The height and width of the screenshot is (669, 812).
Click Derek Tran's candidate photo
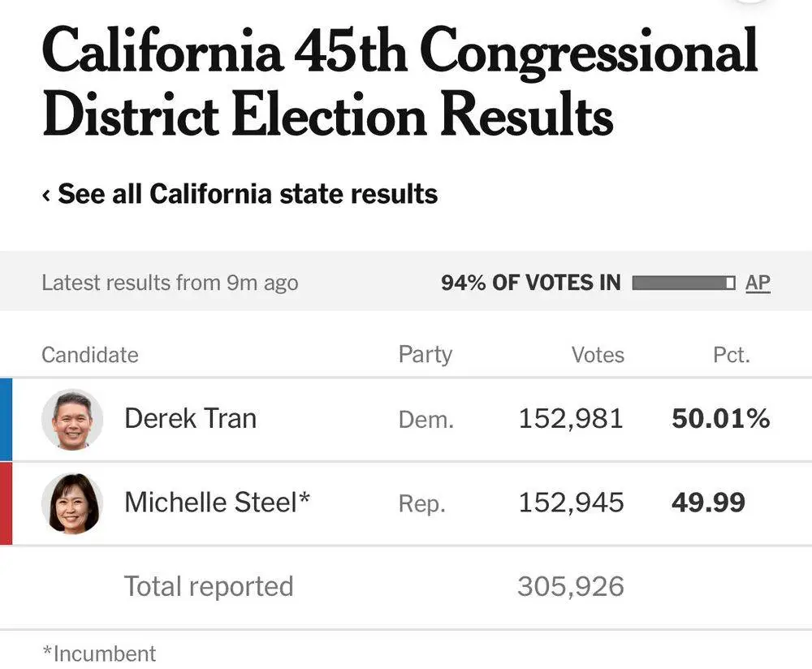(72, 419)
